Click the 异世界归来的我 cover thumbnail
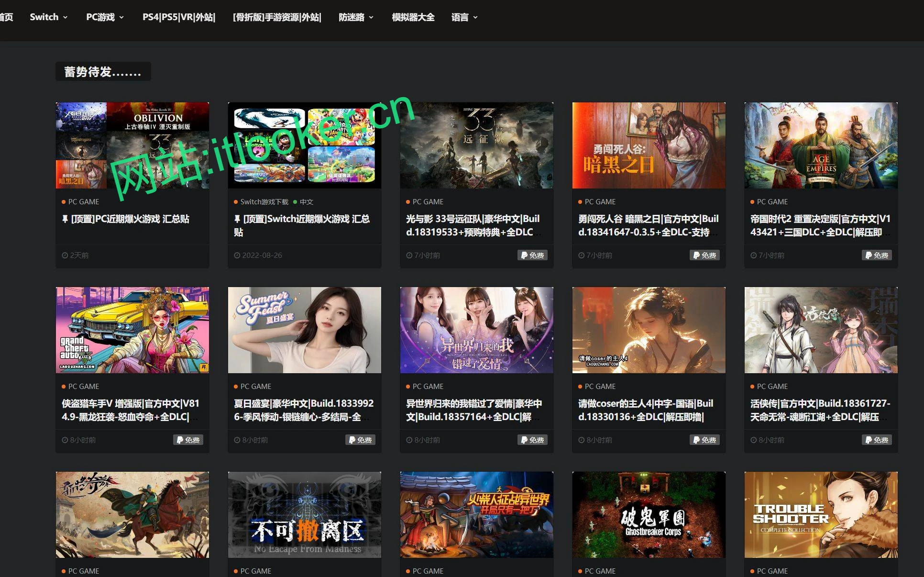This screenshot has height=577, width=924. (x=477, y=330)
